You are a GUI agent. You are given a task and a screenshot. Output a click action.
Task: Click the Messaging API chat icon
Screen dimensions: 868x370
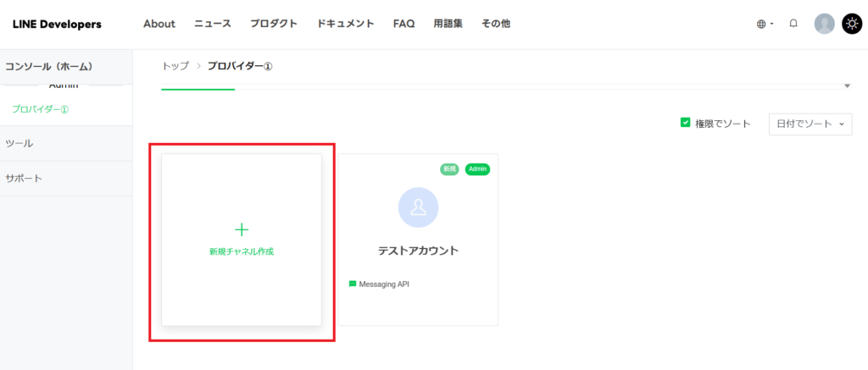[x=353, y=284]
